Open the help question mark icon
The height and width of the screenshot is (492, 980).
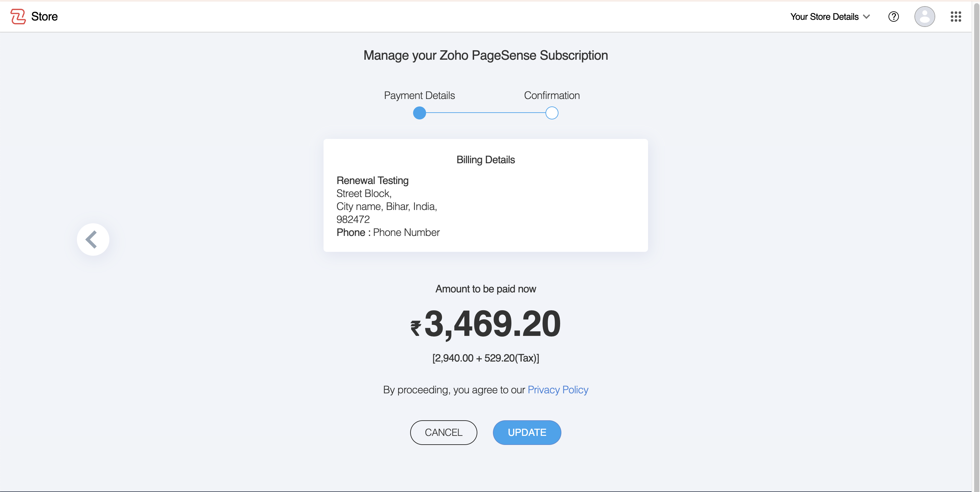click(893, 16)
